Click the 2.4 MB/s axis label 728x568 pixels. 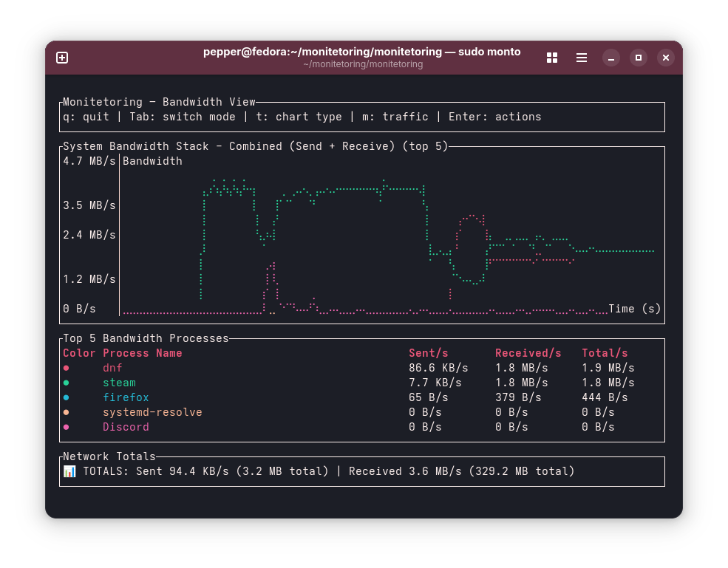click(x=89, y=236)
